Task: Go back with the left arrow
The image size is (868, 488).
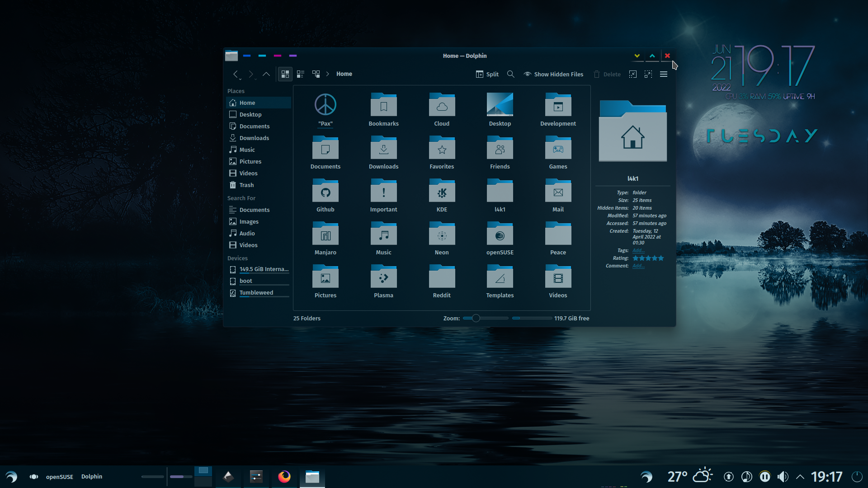Action: click(x=235, y=74)
